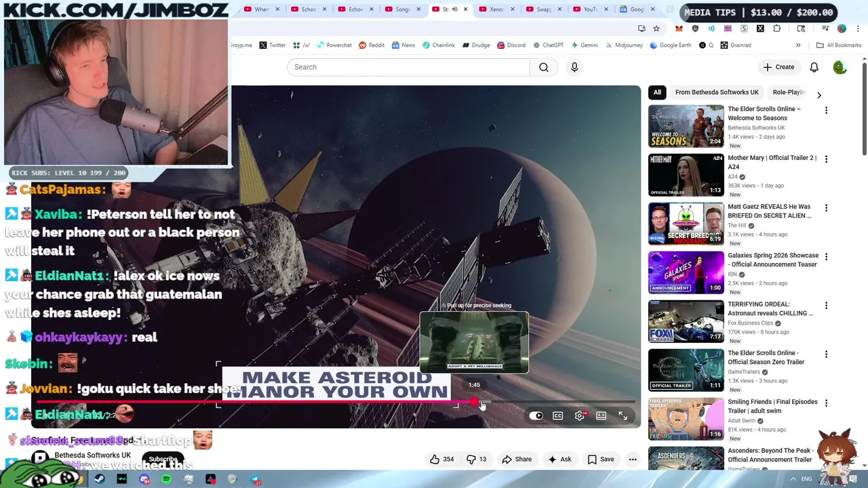Subscribe to Bethesda Softworks UK

tap(163, 459)
